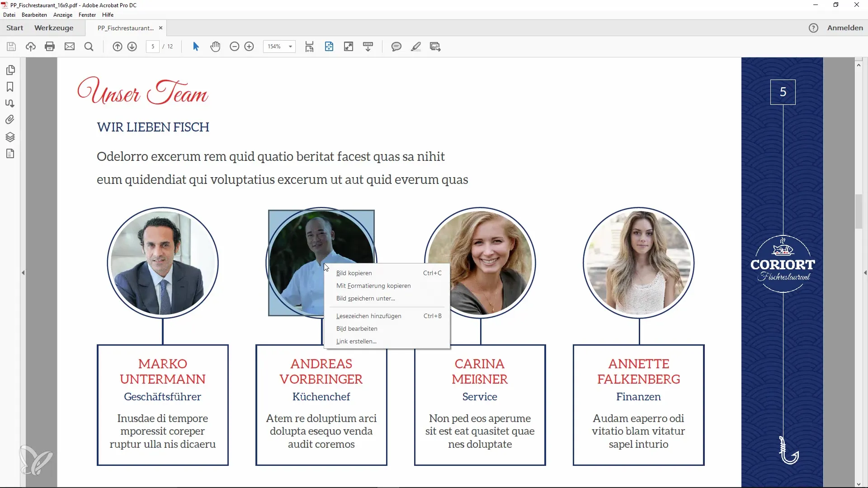Choose Lesezeichen hinzufügen

coord(387,316)
